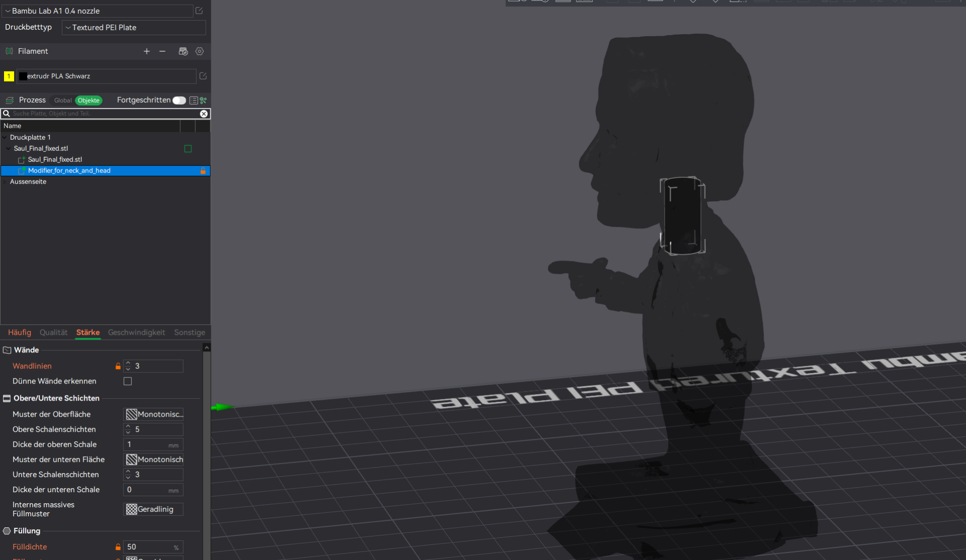Reset Wandlinien using its orange lock icon
Image resolution: width=966 pixels, height=560 pixels.
(118, 366)
